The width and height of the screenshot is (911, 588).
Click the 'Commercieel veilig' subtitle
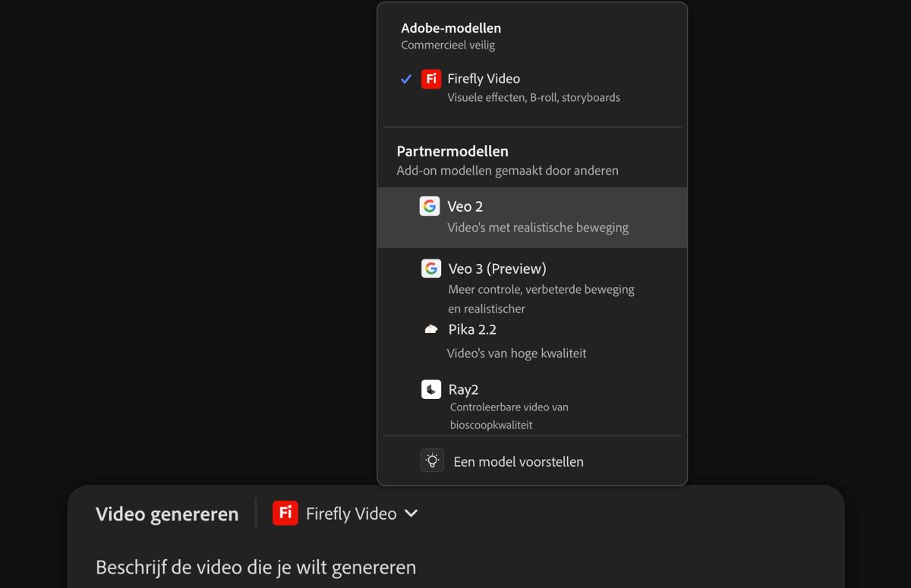tap(448, 46)
